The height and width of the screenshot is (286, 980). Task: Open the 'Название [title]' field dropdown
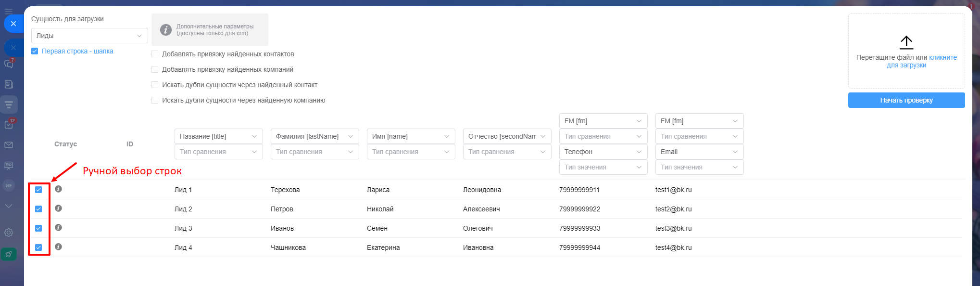218,136
